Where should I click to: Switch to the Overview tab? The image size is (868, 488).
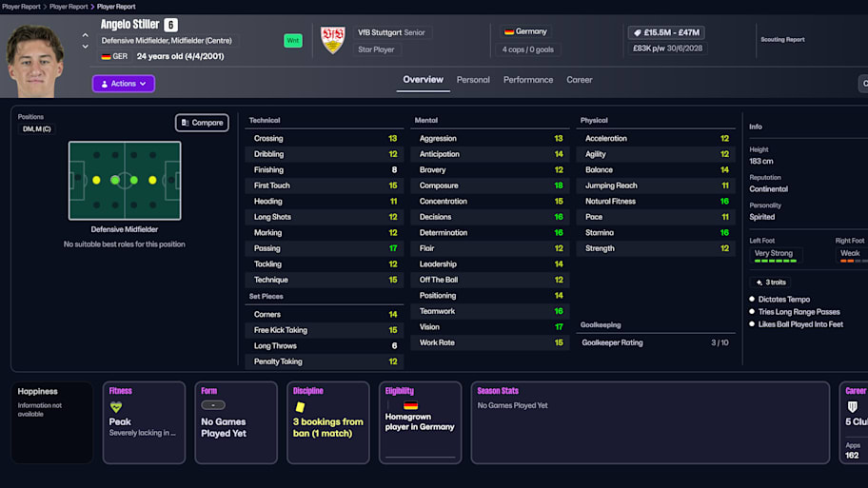point(423,80)
